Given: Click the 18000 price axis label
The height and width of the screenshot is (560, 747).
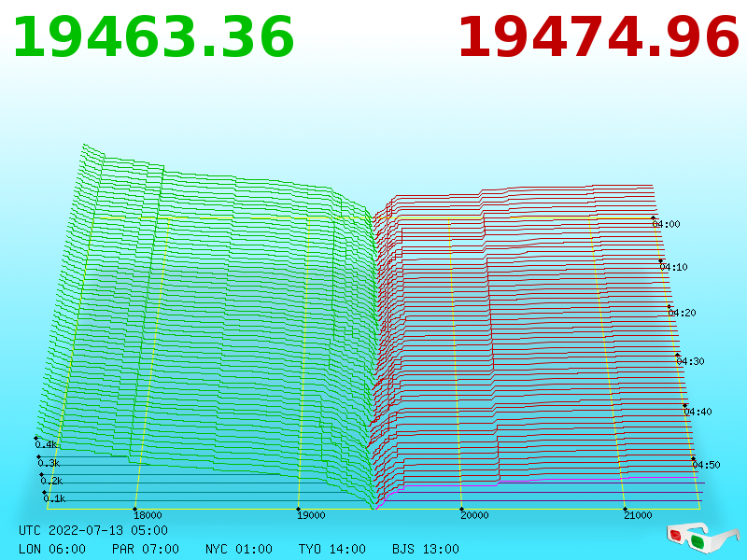Looking at the screenshot, I should click(148, 515).
